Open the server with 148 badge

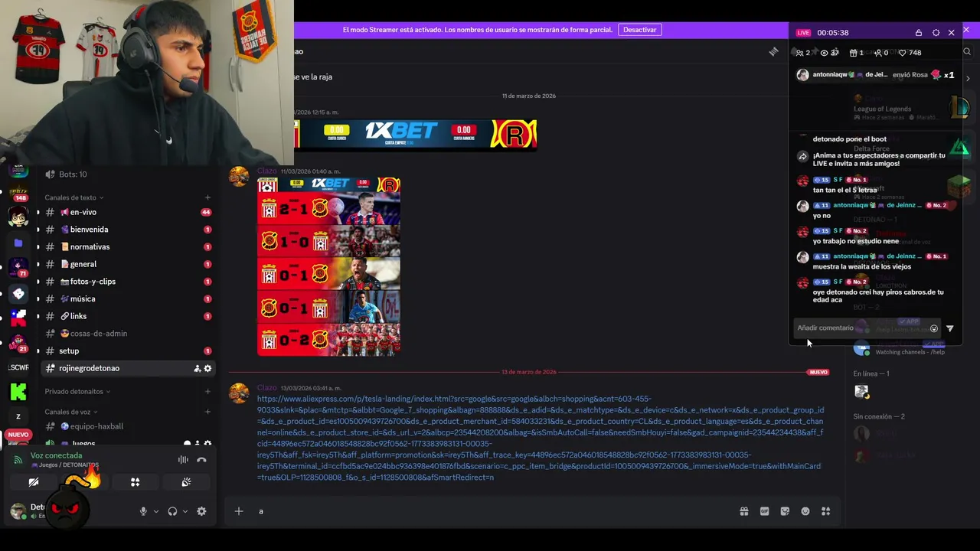18,191
